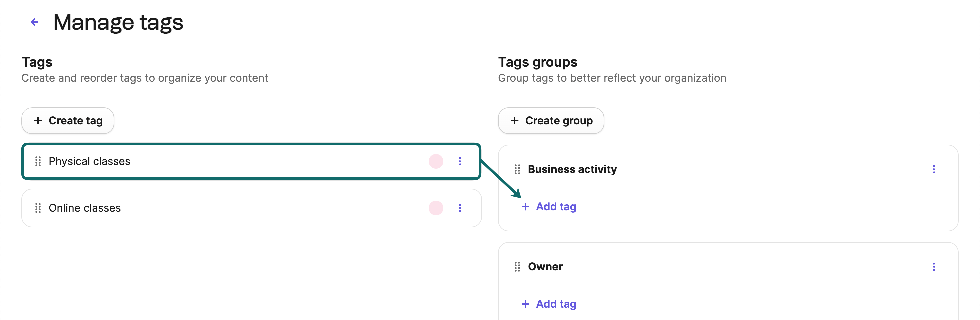Click the Owner group title

tap(545, 267)
